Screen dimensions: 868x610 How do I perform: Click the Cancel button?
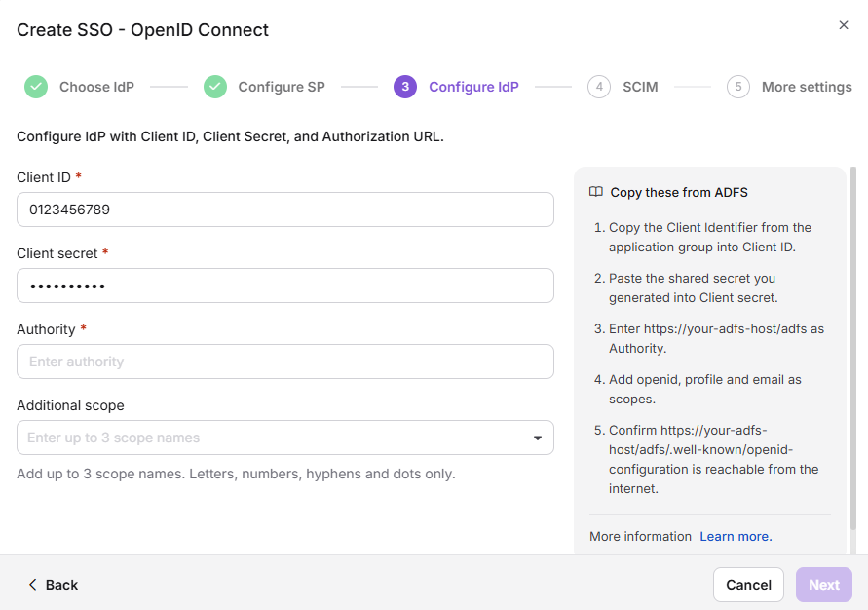coord(748,585)
